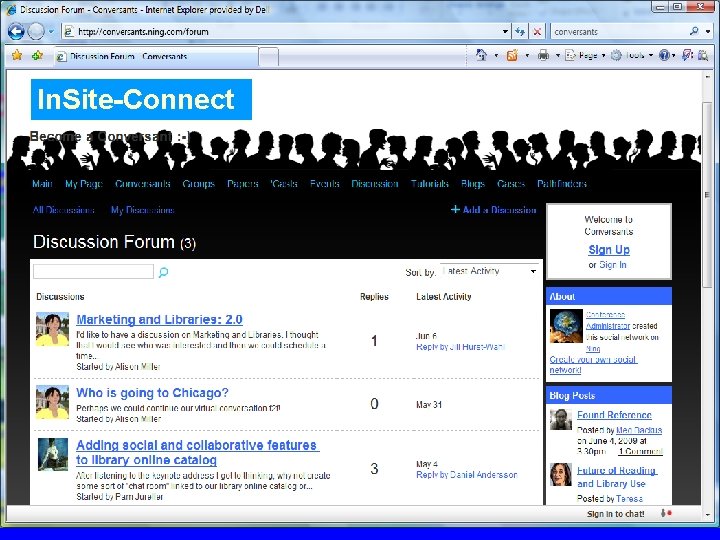Open the Pathfinders navigation link
This screenshot has height=540, width=720.
(x=562, y=184)
